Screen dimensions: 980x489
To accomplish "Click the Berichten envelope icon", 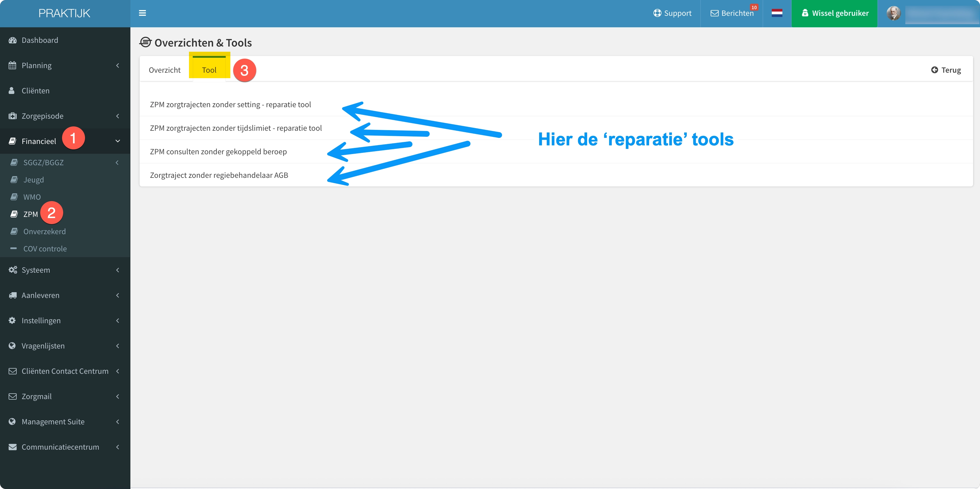I will coord(714,13).
